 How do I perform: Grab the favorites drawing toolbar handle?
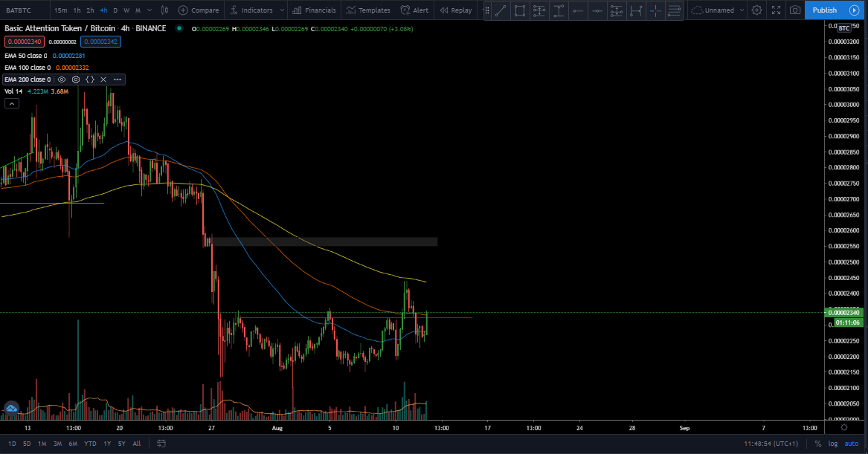pos(487,10)
